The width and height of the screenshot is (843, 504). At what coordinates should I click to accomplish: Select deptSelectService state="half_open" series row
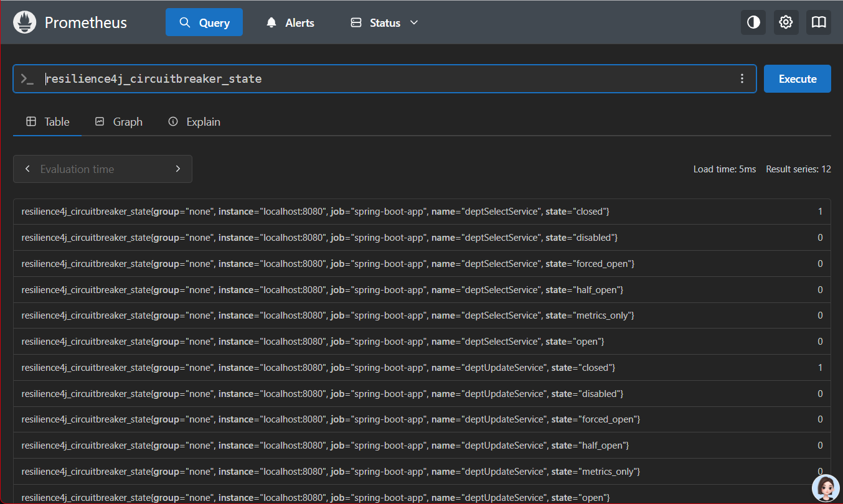coord(421,290)
